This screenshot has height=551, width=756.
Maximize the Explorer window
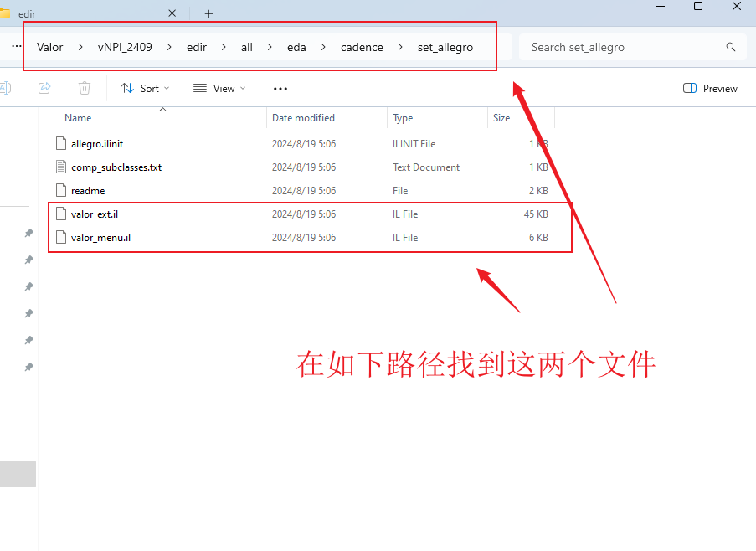(697, 6)
